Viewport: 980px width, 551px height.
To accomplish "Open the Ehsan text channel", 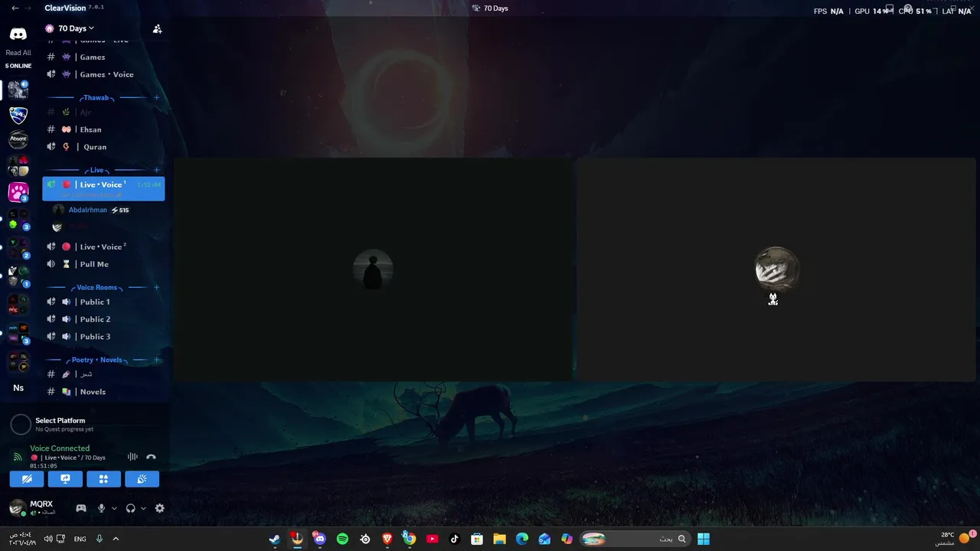I will coord(90,129).
